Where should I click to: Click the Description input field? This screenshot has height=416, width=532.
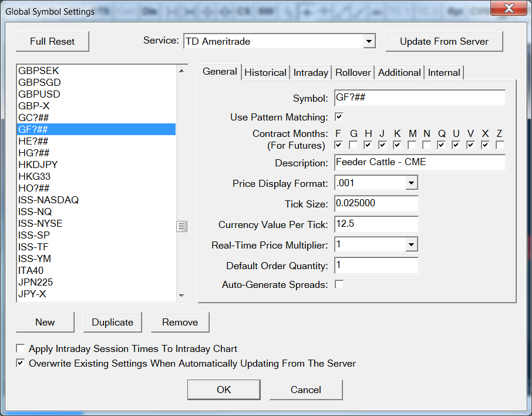pos(420,162)
